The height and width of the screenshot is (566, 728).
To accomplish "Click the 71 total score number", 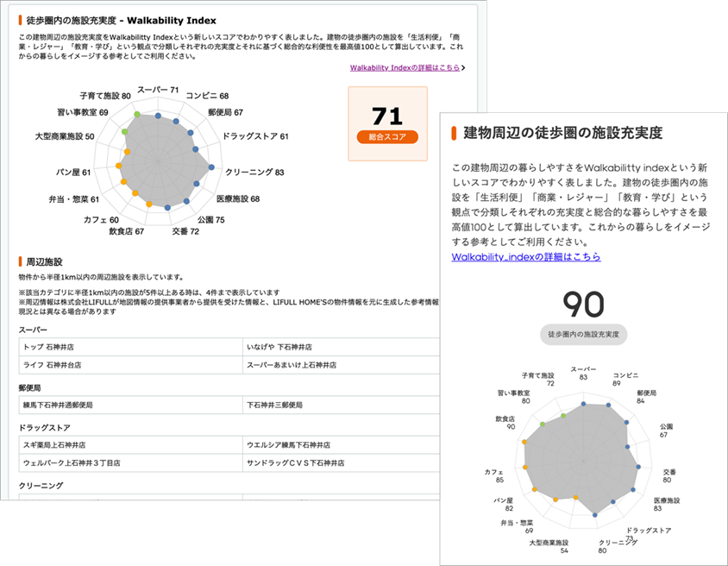I will tap(387, 116).
